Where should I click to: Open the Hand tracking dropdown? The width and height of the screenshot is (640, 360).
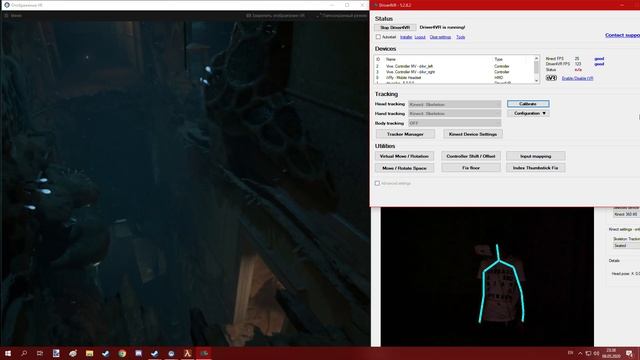455,113
